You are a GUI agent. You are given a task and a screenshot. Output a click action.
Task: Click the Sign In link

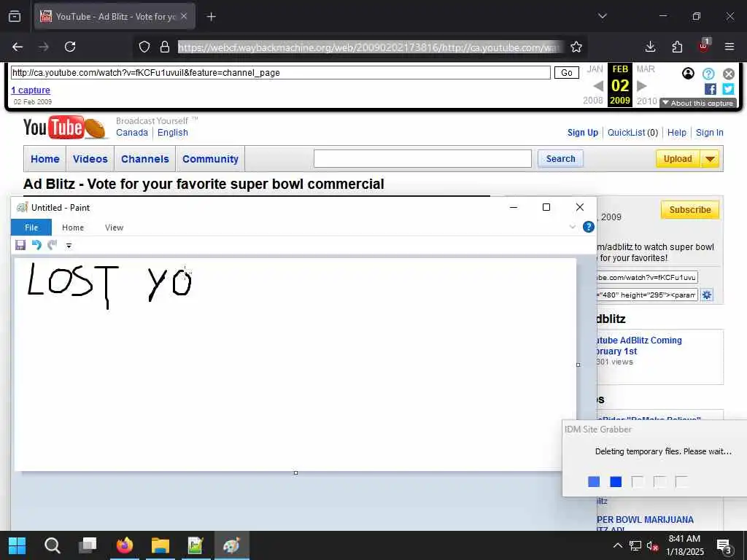[709, 133]
